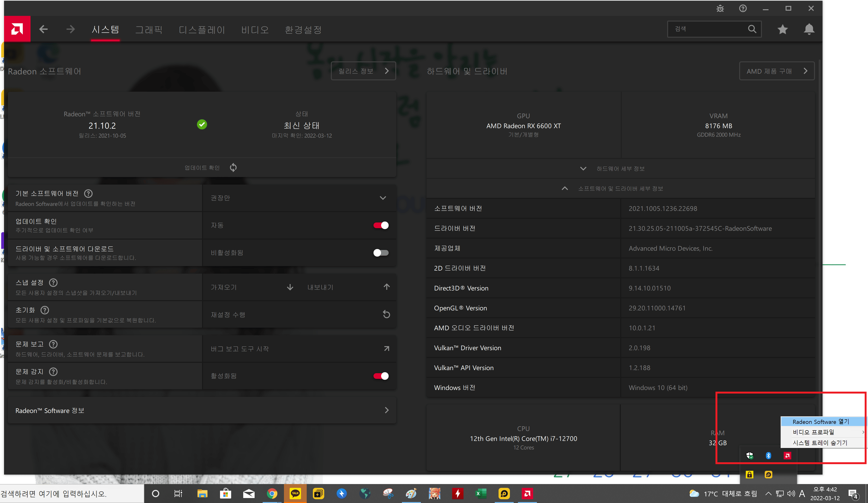Image resolution: width=868 pixels, height=503 pixels.
Task: Open the bug report icon in title bar
Action: (720, 9)
